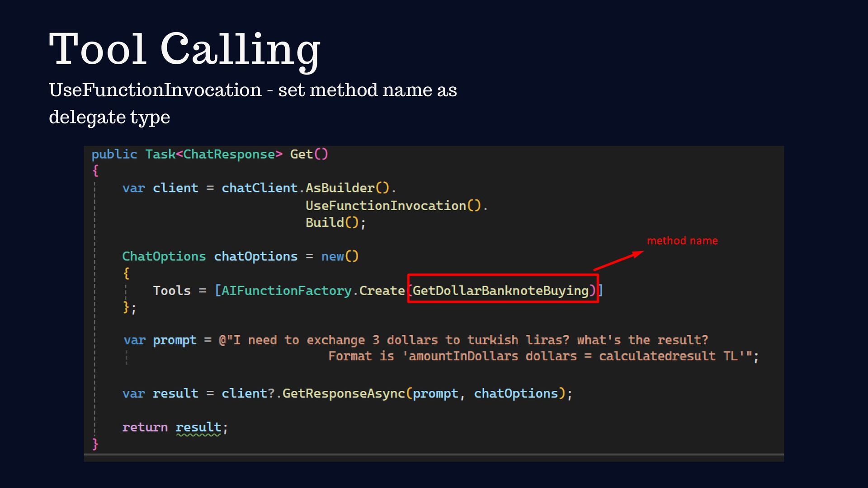Viewport: 868px width, 488px height.
Task: Click the AIFunctionFactory class name
Action: [x=286, y=291]
